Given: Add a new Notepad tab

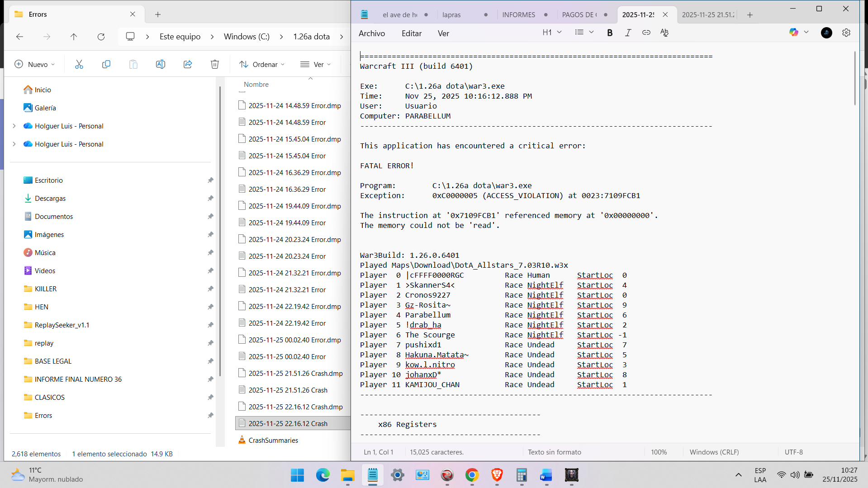Looking at the screenshot, I should 750,15.
